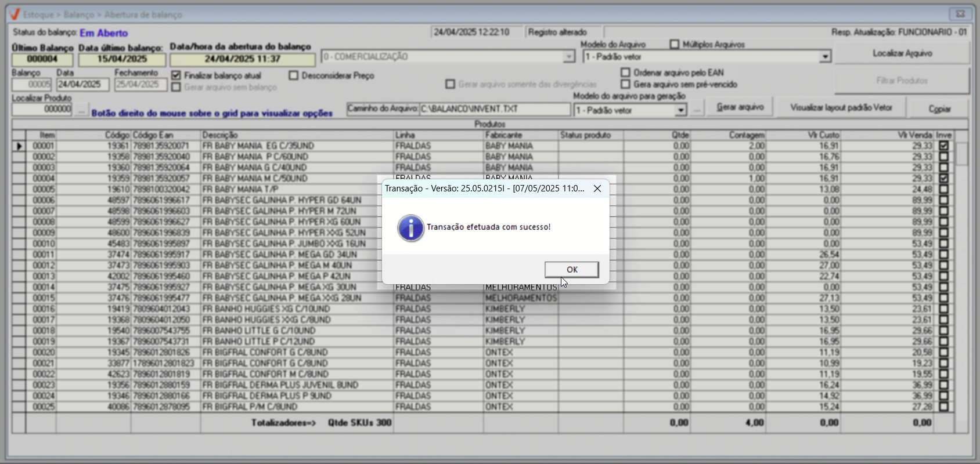The image size is (980, 464).
Task: Check inventory box for item 00010
Action: [943, 244]
